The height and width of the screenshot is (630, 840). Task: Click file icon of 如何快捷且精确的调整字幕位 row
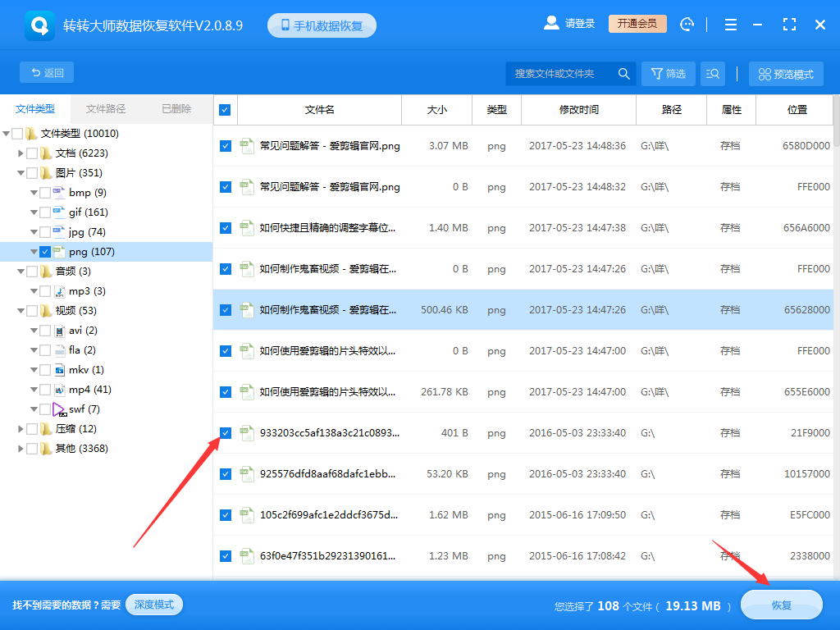point(247,228)
